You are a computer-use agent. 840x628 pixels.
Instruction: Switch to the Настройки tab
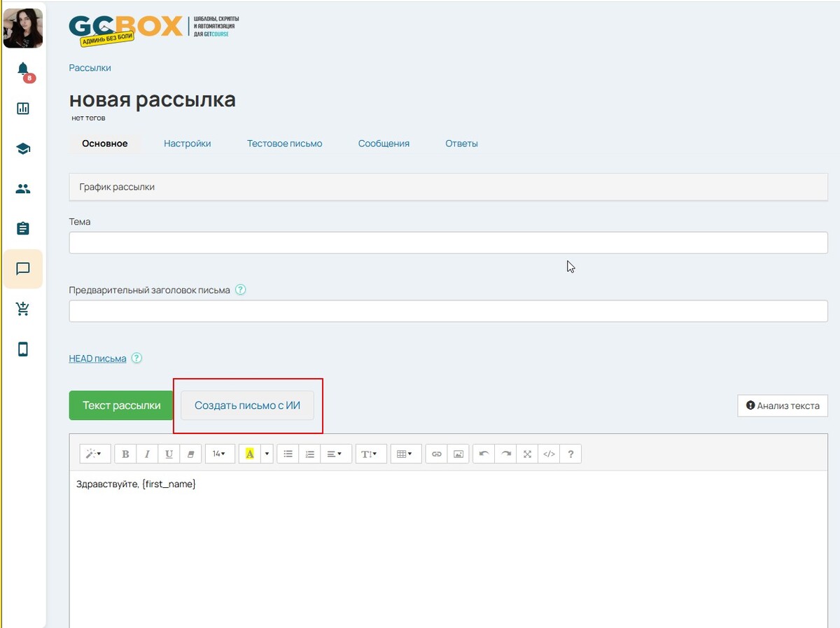pos(187,144)
